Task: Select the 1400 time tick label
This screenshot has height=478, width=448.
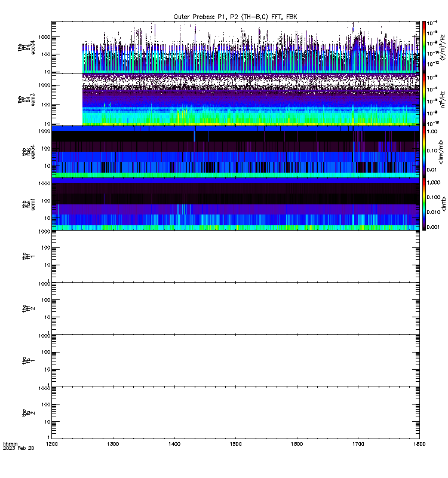Action: (174, 444)
